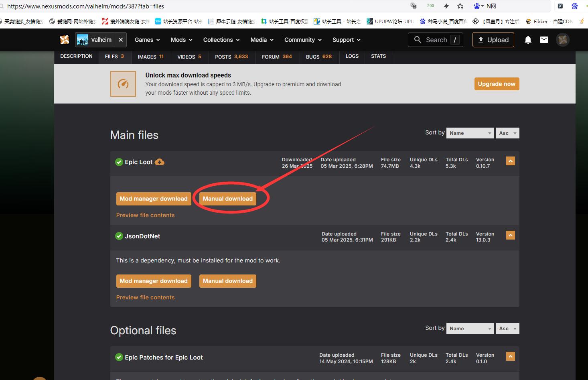Click the speedometer icon in the premium banner
Image resolution: width=588 pixels, height=380 pixels.
(x=123, y=84)
